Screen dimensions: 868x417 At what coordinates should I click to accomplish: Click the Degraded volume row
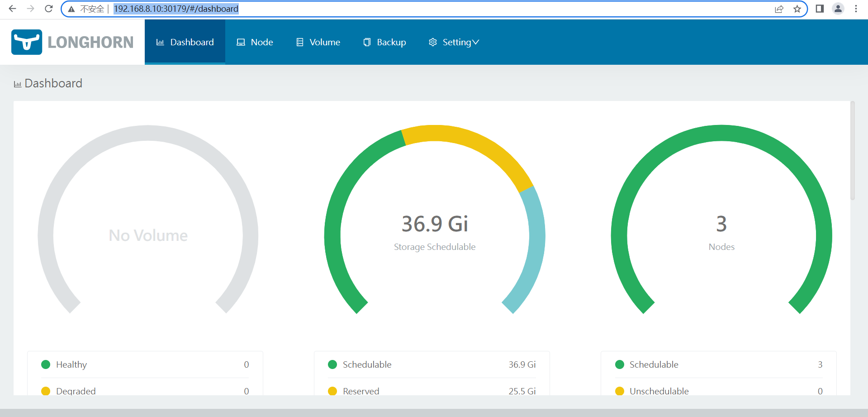point(145,391)
